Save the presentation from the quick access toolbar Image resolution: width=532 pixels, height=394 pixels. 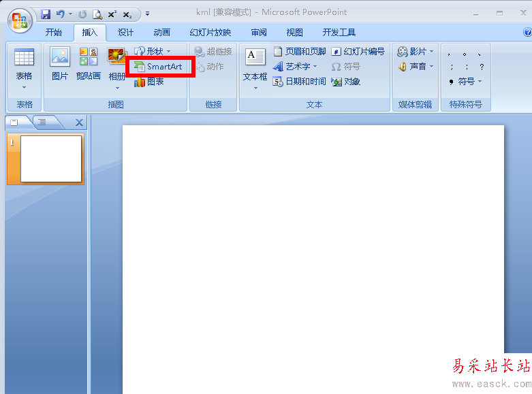coord(46,14)
